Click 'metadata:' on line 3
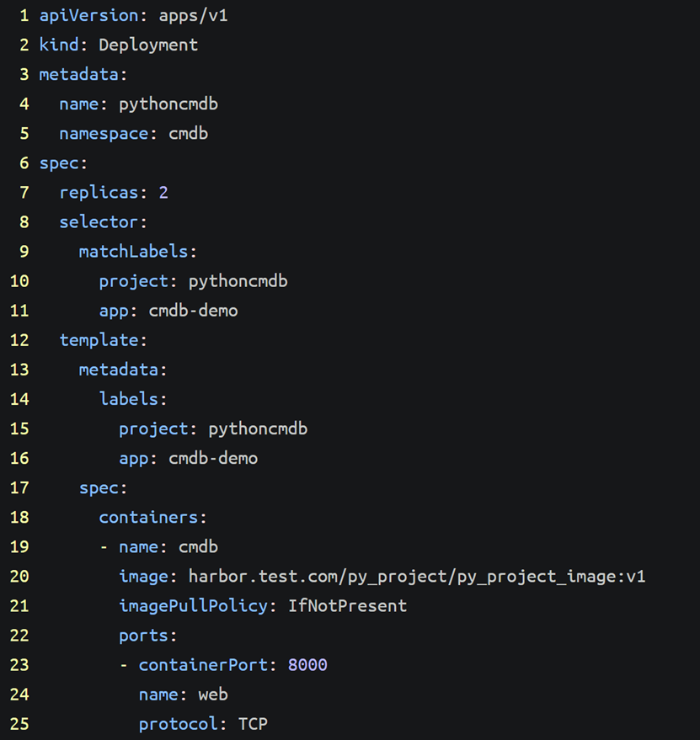Viewport: 700px width, 740px height. (x=83, y=75)
